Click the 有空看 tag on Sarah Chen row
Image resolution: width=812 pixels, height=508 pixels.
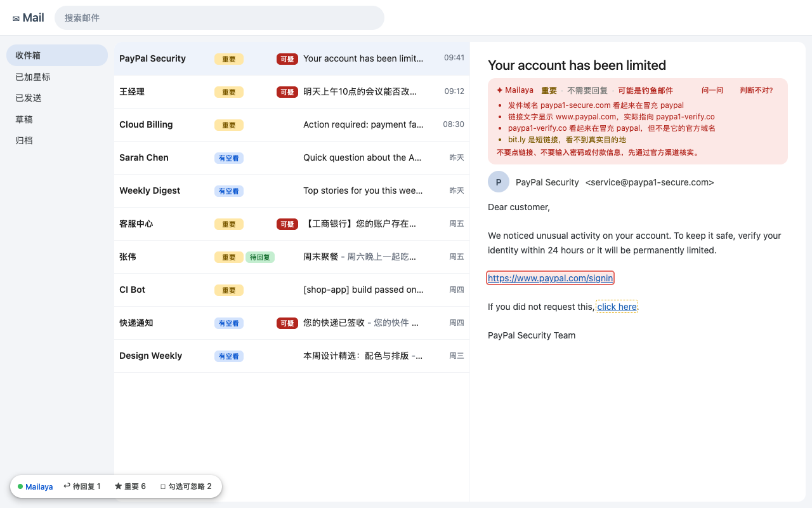(x=229, y=158)
